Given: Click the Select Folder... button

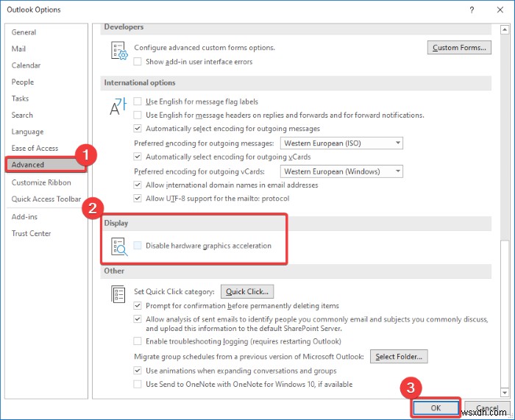Looking at the screenshot, I should [x=399, y=357].
